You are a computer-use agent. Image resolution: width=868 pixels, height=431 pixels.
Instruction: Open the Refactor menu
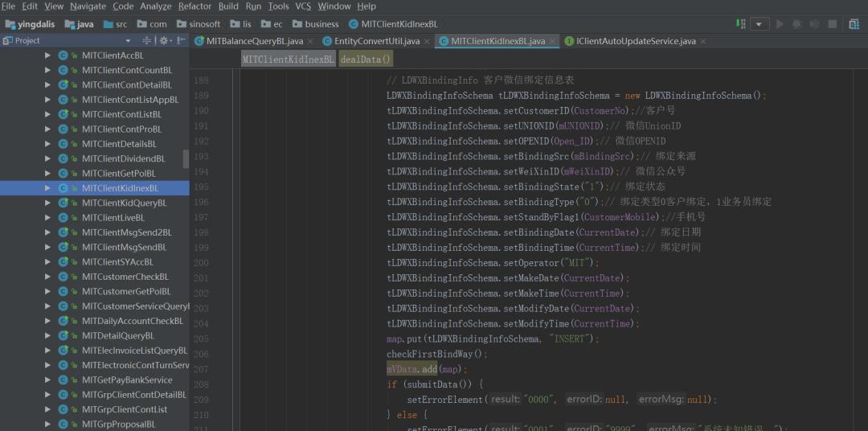point(194,6)
